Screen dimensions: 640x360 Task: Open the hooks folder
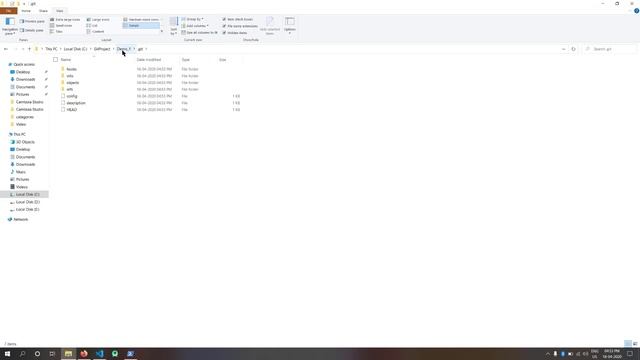click(x=71, y=69)
